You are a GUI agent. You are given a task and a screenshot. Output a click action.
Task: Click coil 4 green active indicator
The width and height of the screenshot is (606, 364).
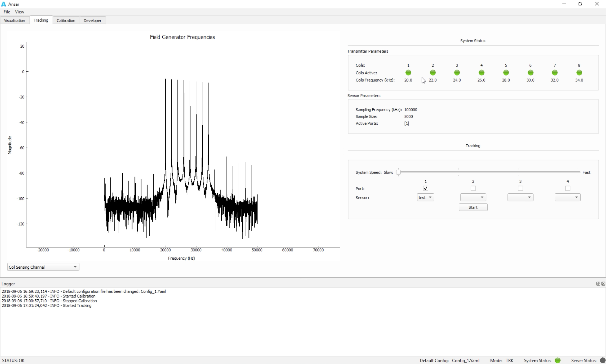[481, 73]
